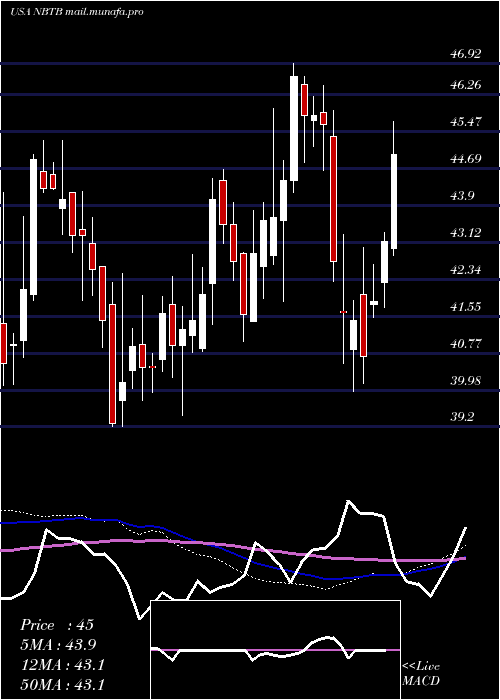Click the 46.26 price level label

click(466, 85)
